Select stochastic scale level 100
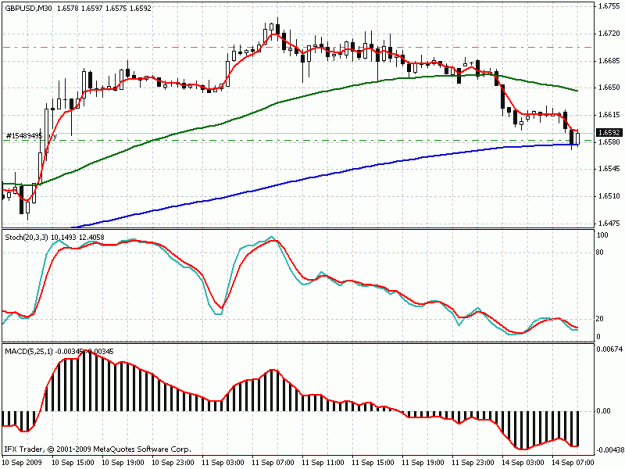Screen dimensions: 625x469 (x=603, y=235)
